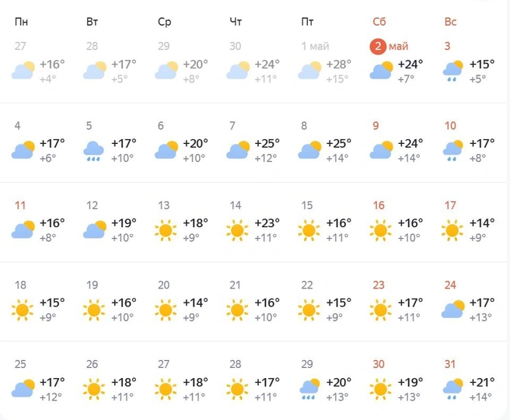Select the Сб weekday column header
This screenshot has height=420, width=510.
tap(379, 22)
